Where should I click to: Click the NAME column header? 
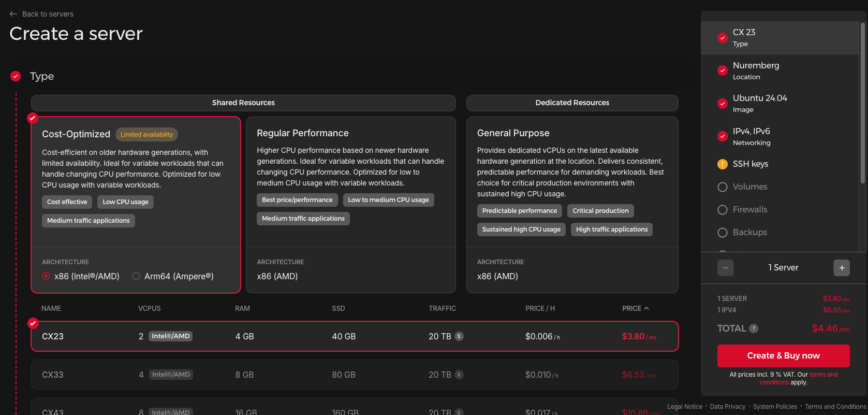tap(51, 308)
